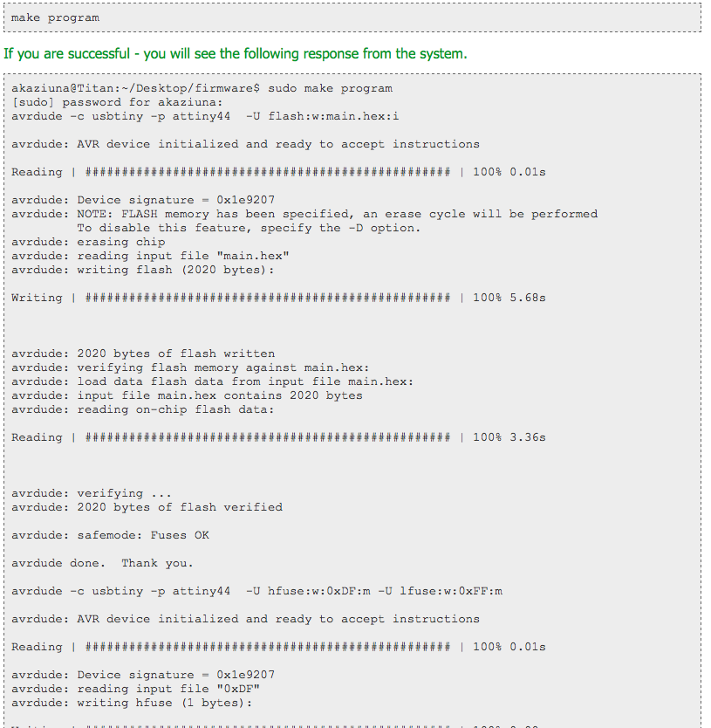This screenshot has width=711, height=728.
Task: Click the 'To disable this feature' -D option line
Action: tap(249, 228)
